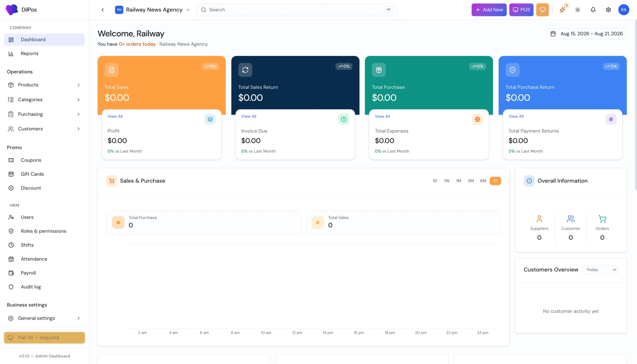The width and height of the screenshot is (637, 364).
Task: Open Dashboard in sidebar
Action: point(44,40)
